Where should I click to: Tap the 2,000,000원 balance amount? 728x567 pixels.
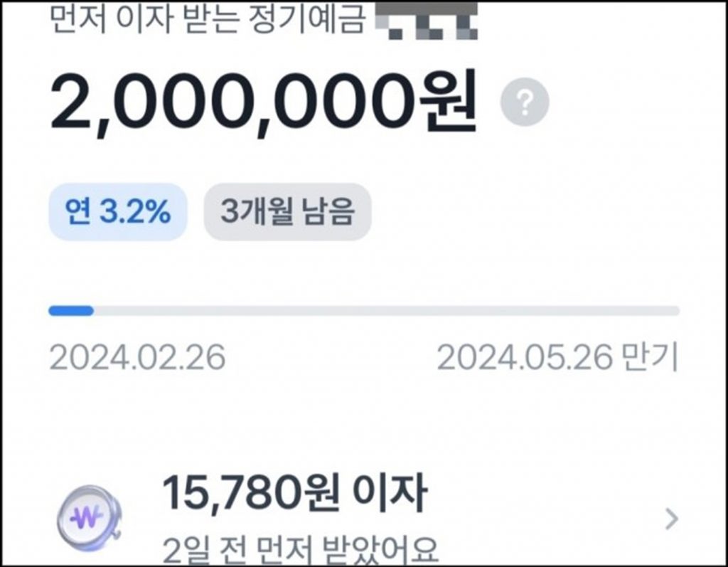263,103
